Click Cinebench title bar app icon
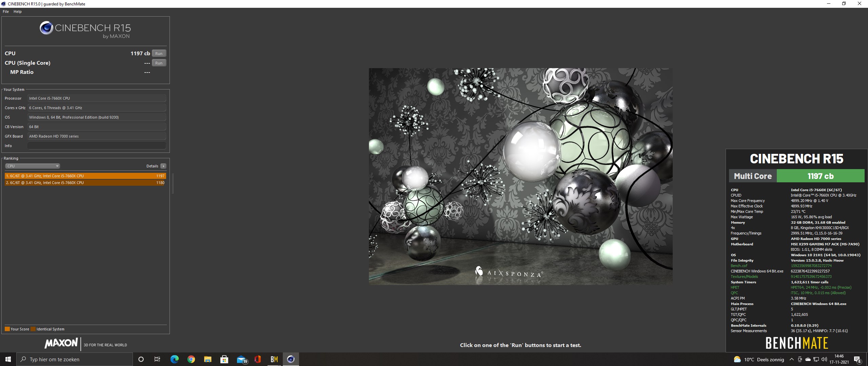868x366 pixels. [x=4, y=4]
